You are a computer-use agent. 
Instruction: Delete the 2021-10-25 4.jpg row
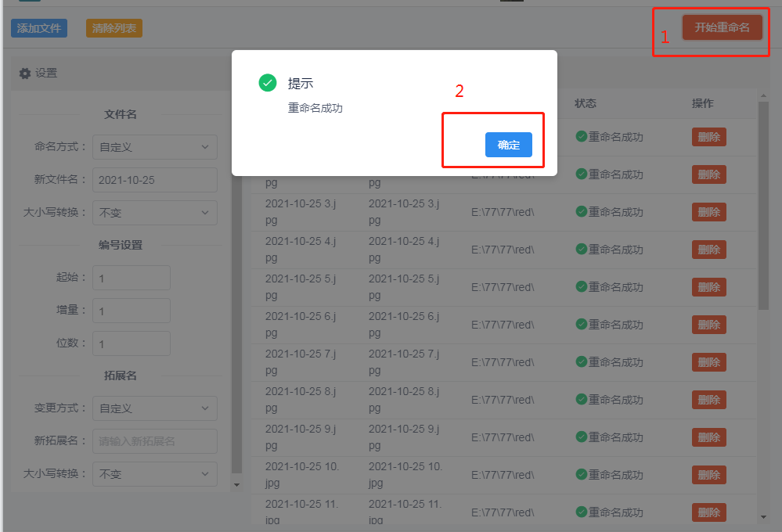click(708, 250)
